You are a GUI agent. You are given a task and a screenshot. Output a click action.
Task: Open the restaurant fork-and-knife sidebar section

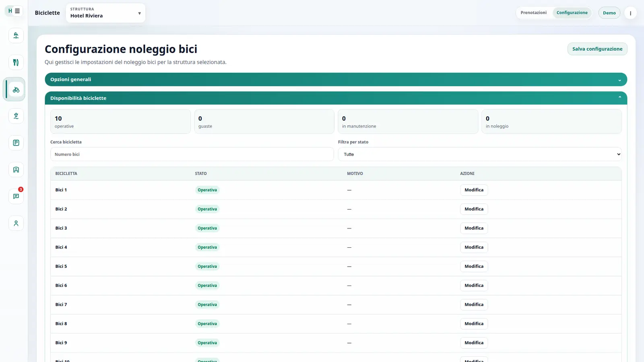click(16, 62)
